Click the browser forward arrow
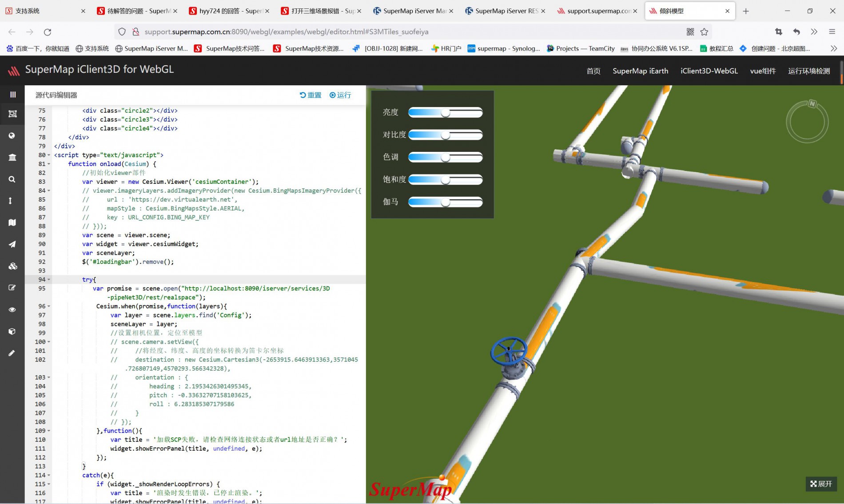This screenshot has height=504, width=844. [30, 32]
